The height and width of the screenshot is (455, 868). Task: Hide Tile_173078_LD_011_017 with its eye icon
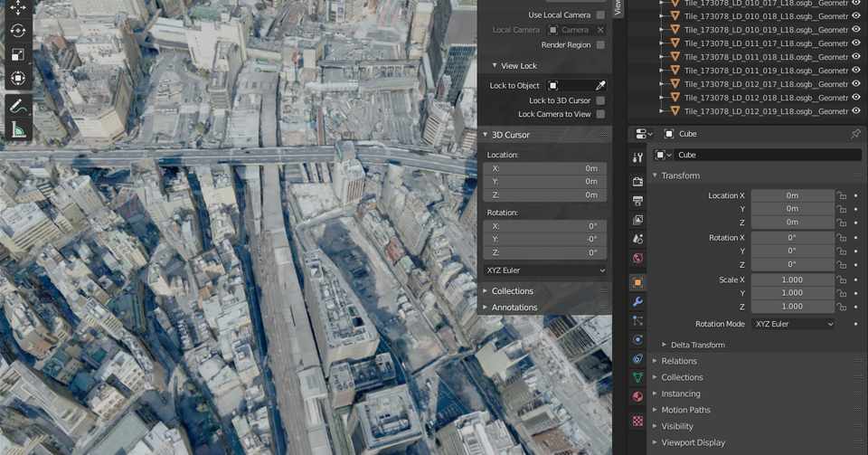[x=856, y=43]
